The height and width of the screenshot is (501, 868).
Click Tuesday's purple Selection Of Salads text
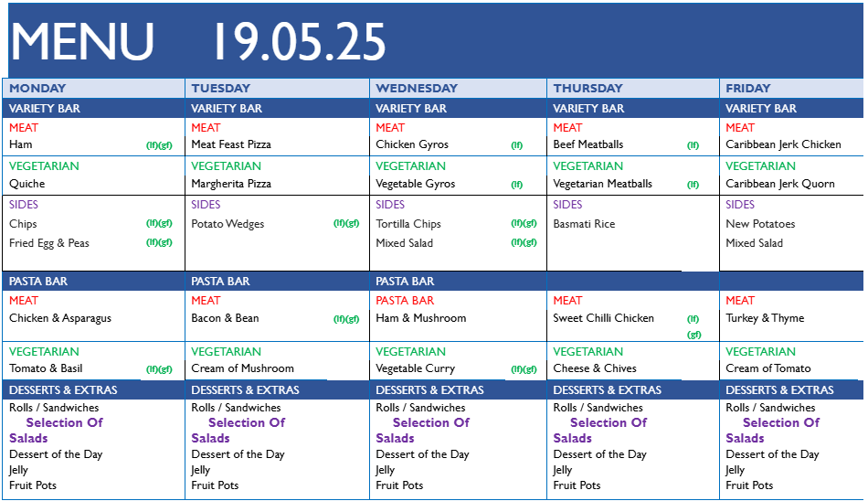pos(238,430)
